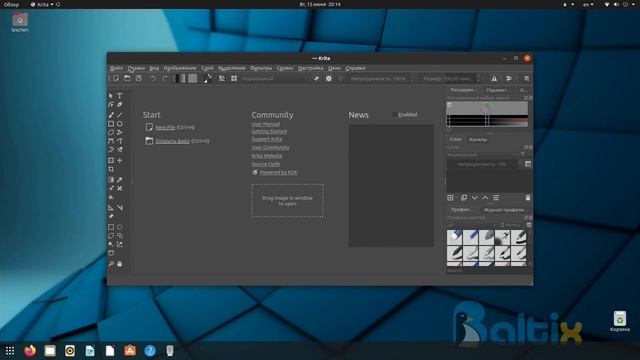Viewport: 640px width, 360px height.
Task: Open the Source Code link
Action: click(266, 164)
